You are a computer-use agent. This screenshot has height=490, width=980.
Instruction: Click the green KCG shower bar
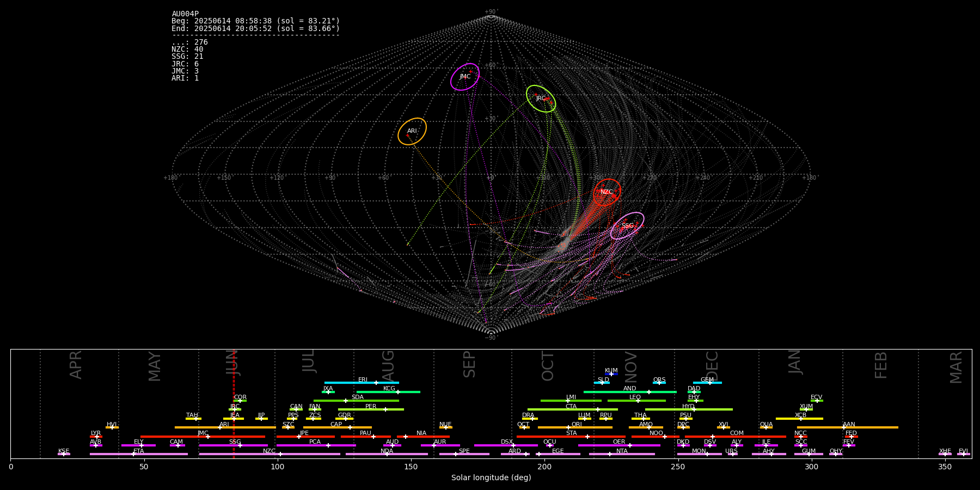pos(388,391)
